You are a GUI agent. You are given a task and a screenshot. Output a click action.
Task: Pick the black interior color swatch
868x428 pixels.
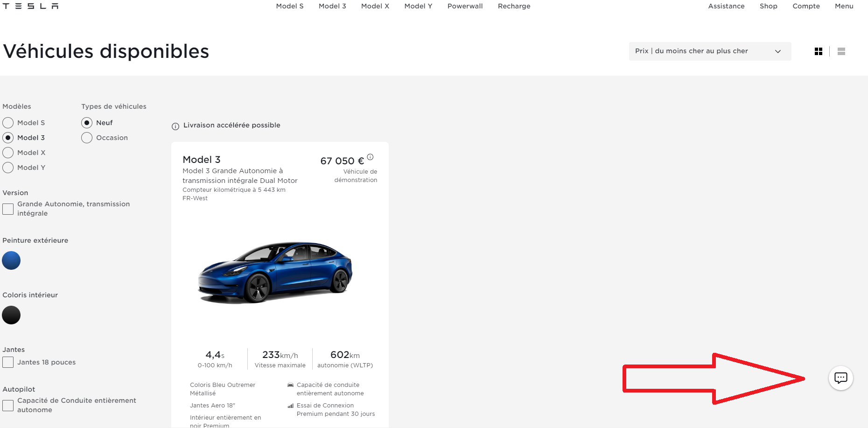point(11,315)
